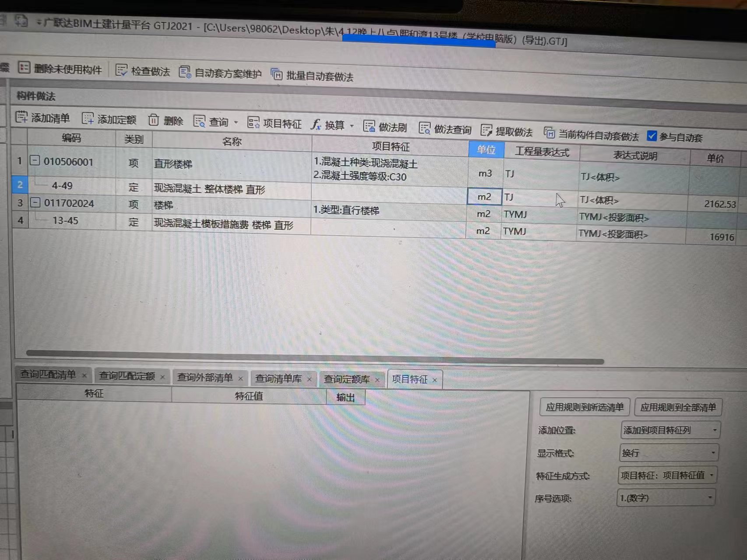Open the 换算 dropdown arrow
This screenshot has width=747, height=560.
click(x=352, y=126)
